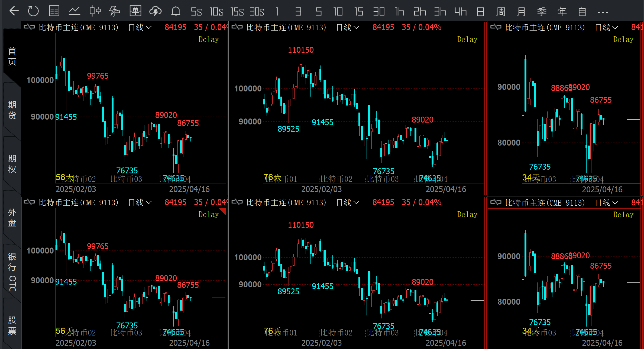
Task: Click the 单 order icon
Action: point(135,11)
